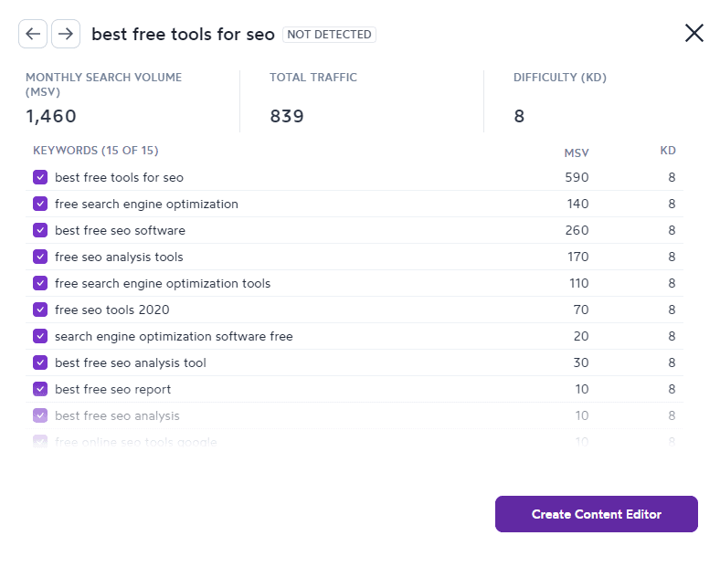Toggle 'free search engine optimization tools' checkbox
The height and width of the screenshot is (588, 720).
click(40, 283)
